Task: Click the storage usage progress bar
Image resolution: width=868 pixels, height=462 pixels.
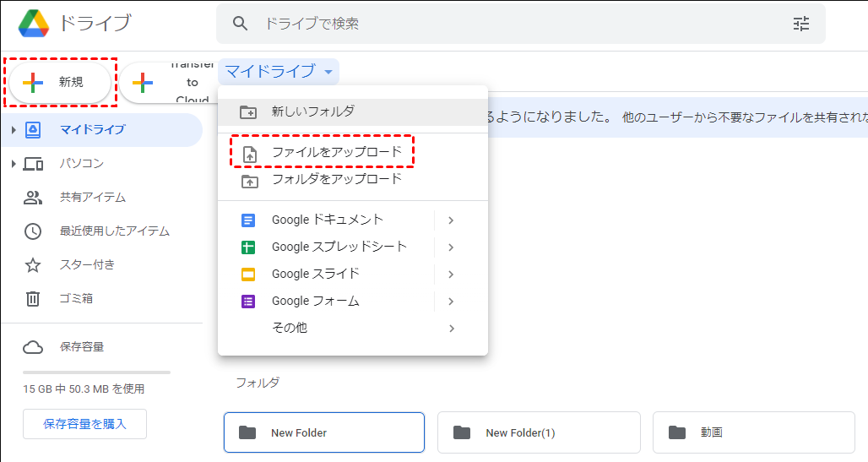Action: coord(96,372)
